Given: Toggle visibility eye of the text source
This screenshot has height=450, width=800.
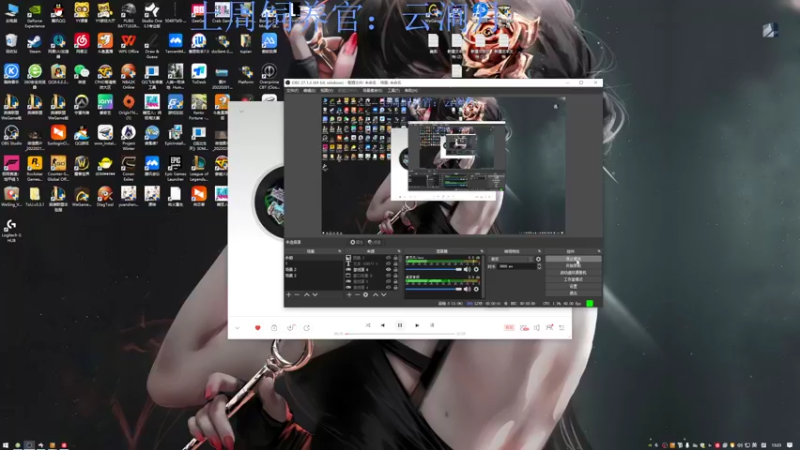Looking at the screenshot, I should click(x=389, y=264).
